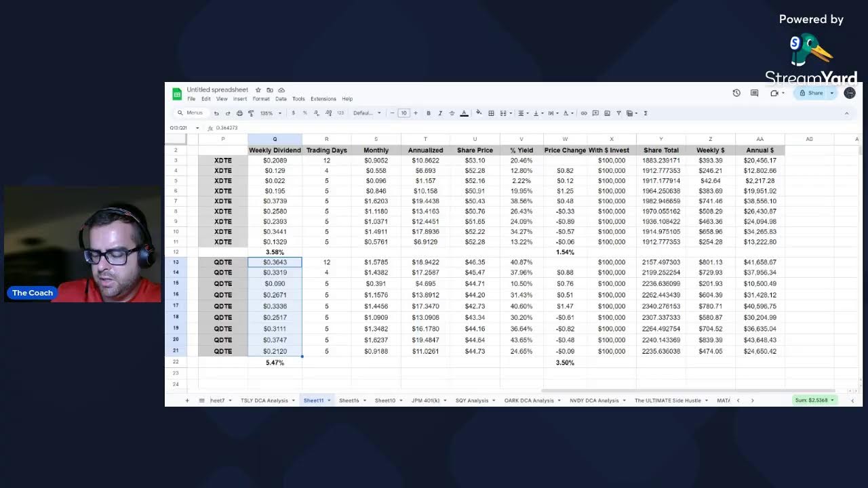The image size is (868, 488).
Task: Insert chart icon in toolbar
Action: [x=607, y=113]
